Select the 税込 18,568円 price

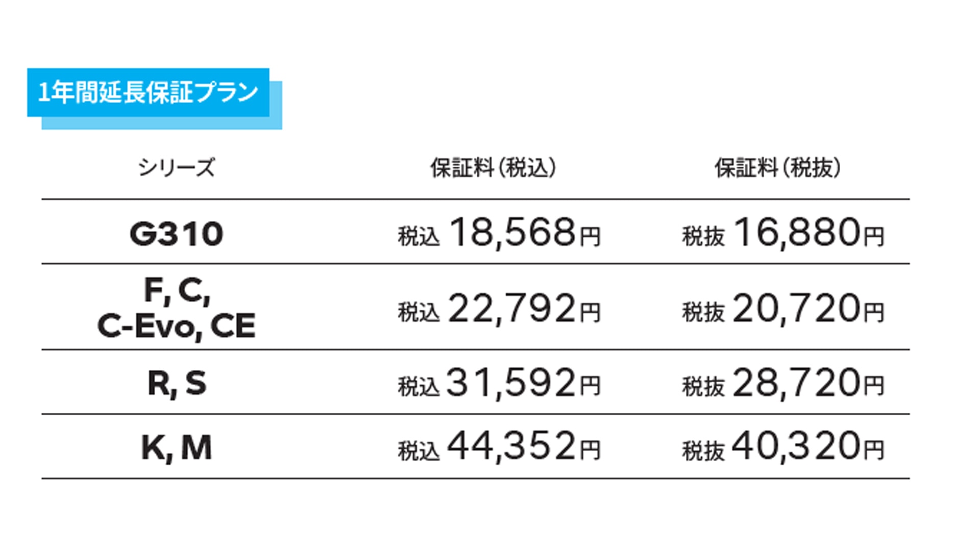(x=499, y=233)
